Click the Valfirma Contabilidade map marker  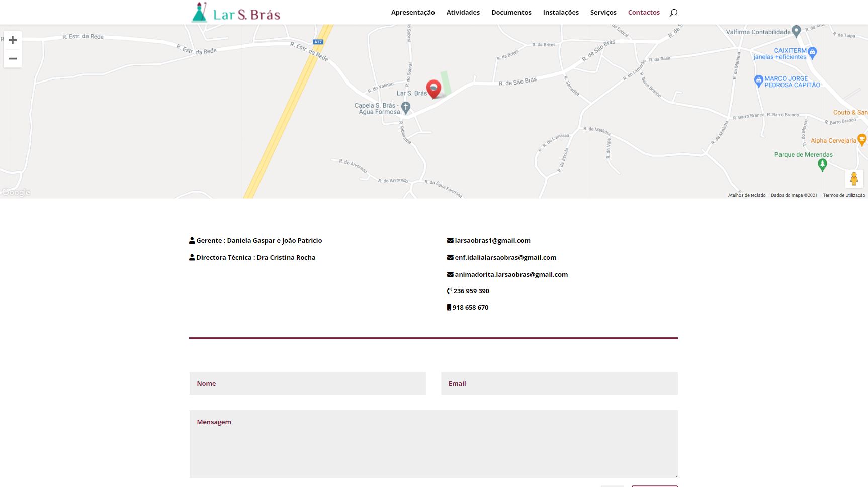tap(796, 31)
